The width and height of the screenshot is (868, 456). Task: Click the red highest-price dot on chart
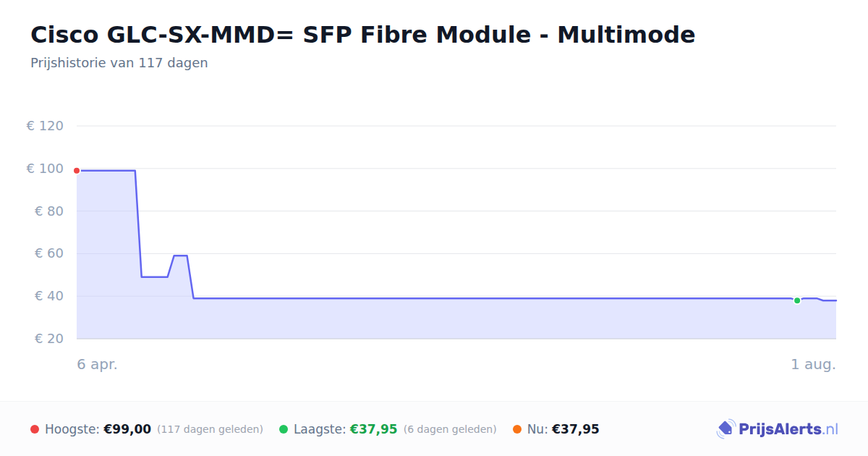(x=77, y=171)
